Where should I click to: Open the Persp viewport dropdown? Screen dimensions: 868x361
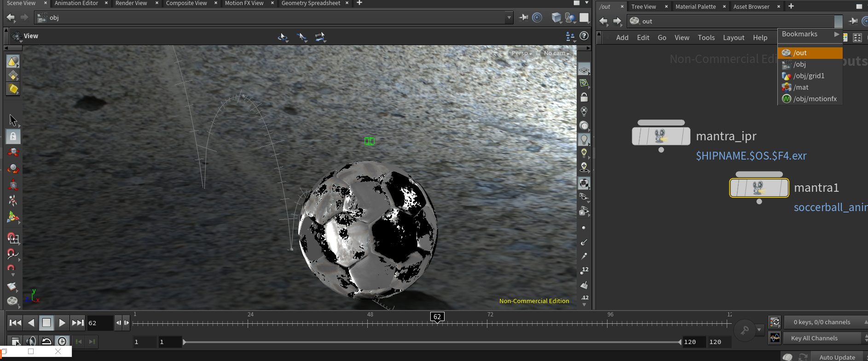click(521, 53)
